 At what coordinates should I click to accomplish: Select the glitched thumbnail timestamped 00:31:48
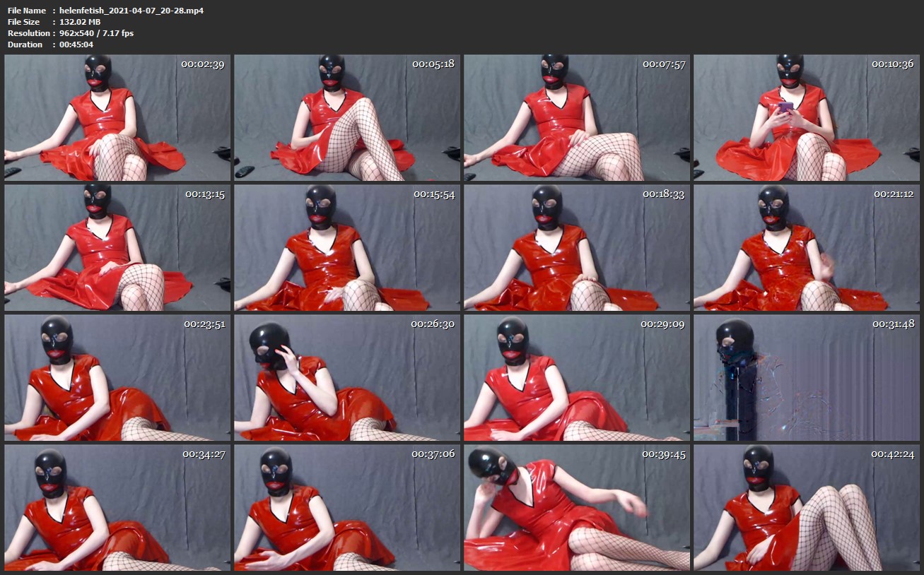click(x=807, y=378)
